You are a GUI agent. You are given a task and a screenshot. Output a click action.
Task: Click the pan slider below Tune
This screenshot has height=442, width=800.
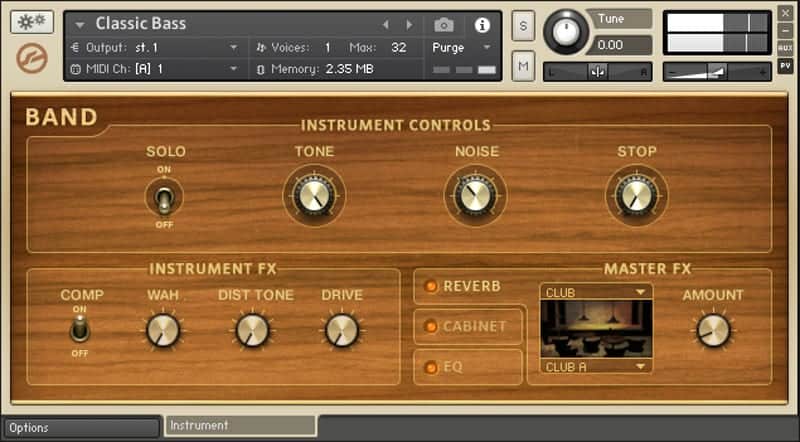597,71
